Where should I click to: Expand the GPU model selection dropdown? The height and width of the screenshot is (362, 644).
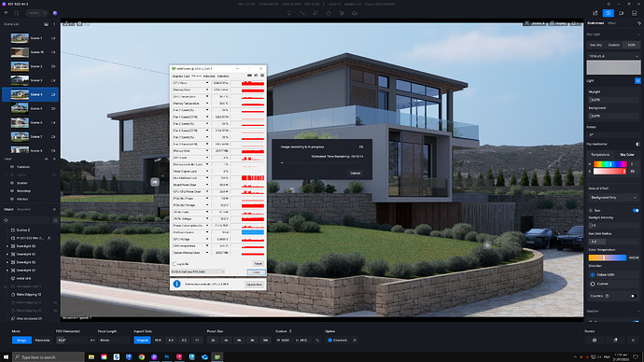[x=198, y=271]
